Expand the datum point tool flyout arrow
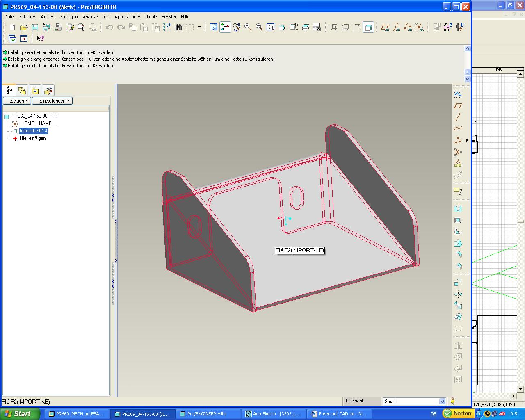This screenshot has width=525, height=420. coord(467,140)
